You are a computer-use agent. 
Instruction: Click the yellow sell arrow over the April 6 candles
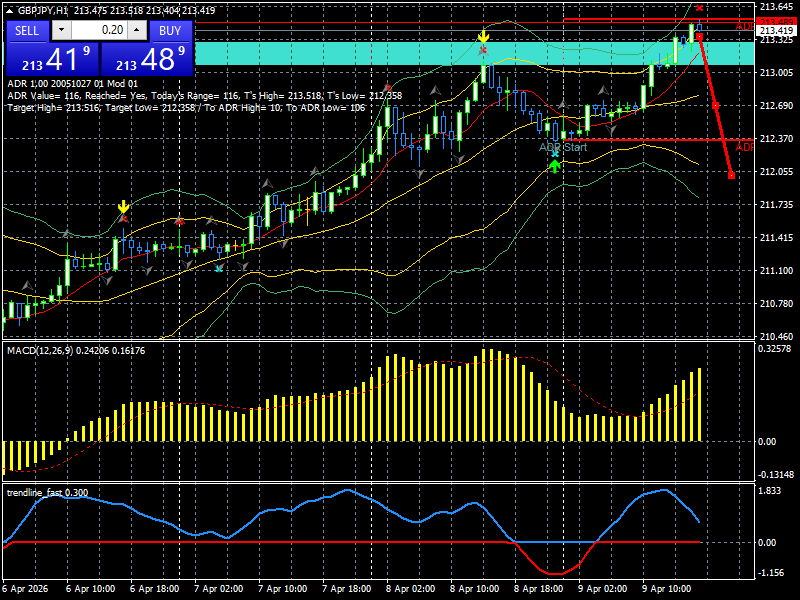pyautogui.click(x=122, y=205)
